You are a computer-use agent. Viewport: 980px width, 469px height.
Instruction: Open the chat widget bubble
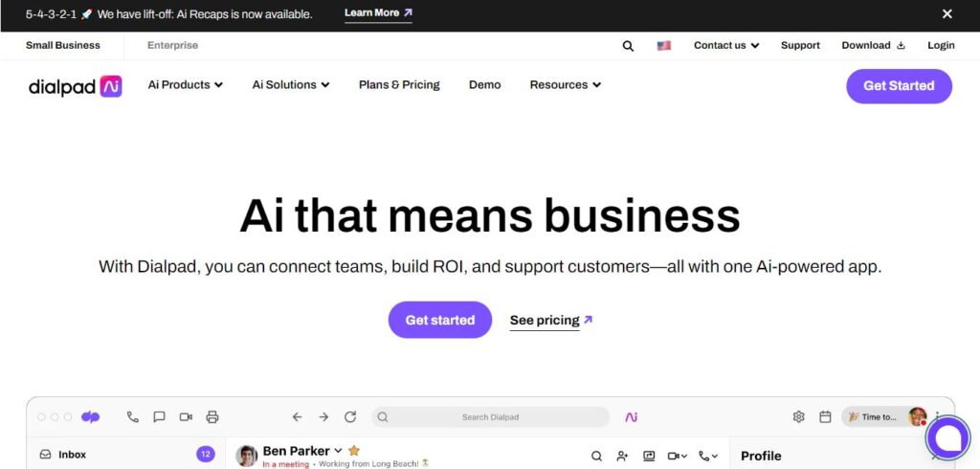tap(947, 438)
